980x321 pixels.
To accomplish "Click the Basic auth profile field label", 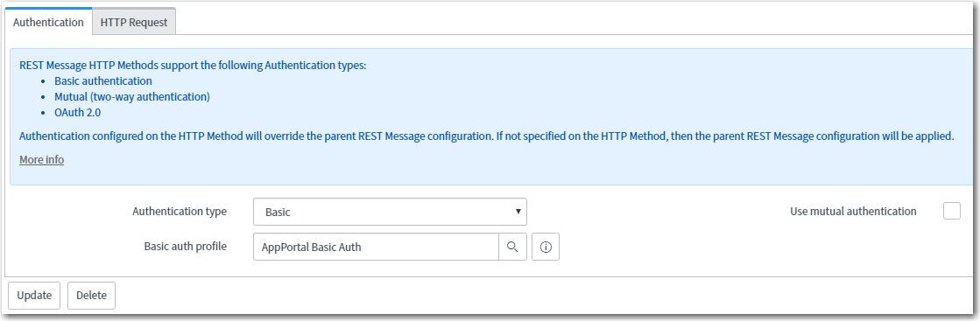I will click(185, 246).
